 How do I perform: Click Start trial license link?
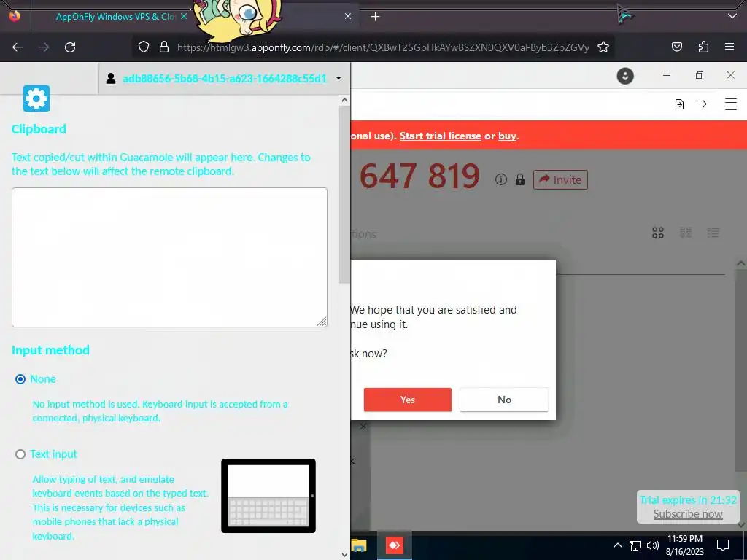[x=440, y=136]
